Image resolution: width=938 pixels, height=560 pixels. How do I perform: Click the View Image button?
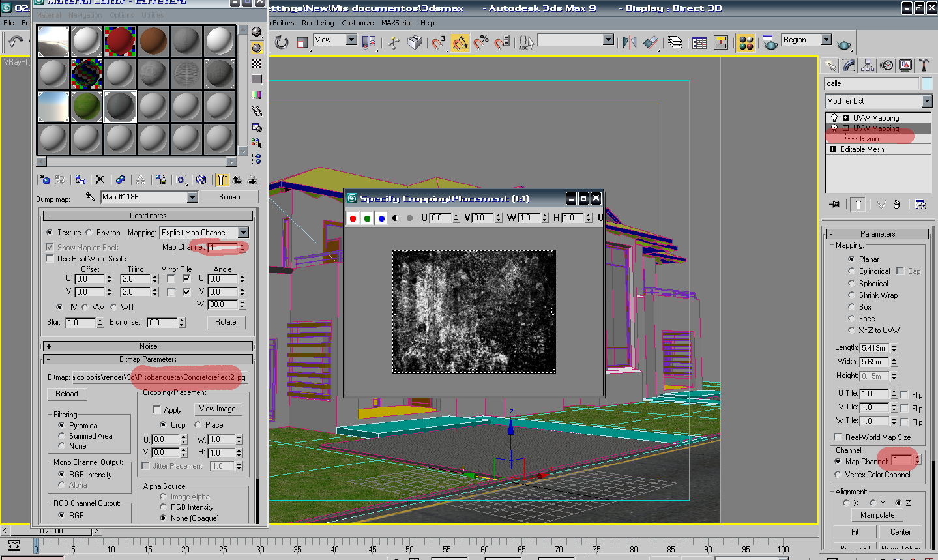[x=218, y=409]
